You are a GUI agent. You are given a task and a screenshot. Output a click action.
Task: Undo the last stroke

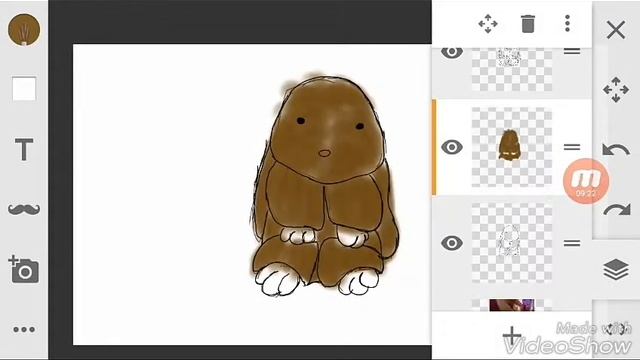click(x=616, y=150)
